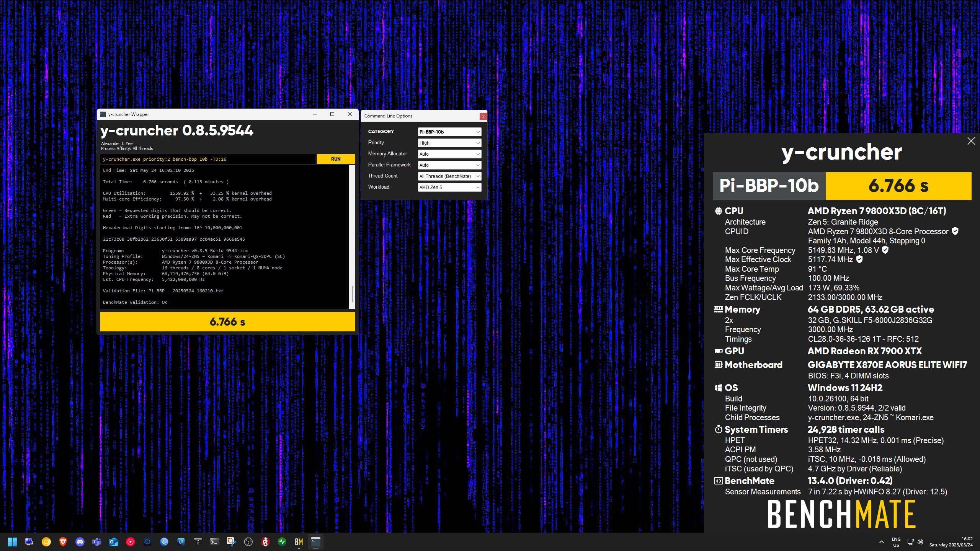Screen dimensions: 980x551
Task: Switch to the active y-cruncher console taskbar icon
Action: [x=316, y=542]
